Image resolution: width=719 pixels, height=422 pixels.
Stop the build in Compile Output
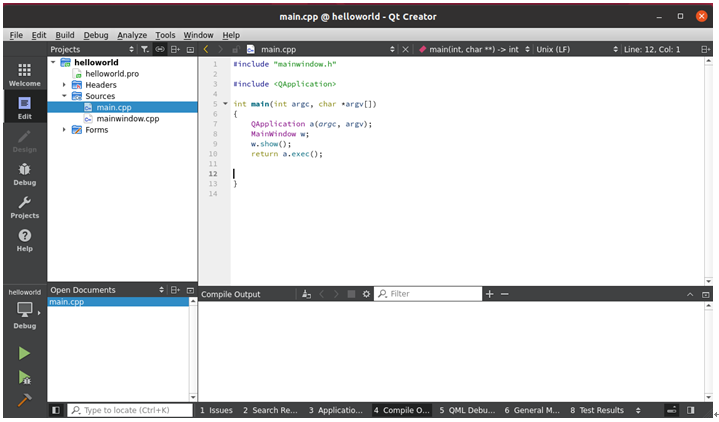coord(351,294)
